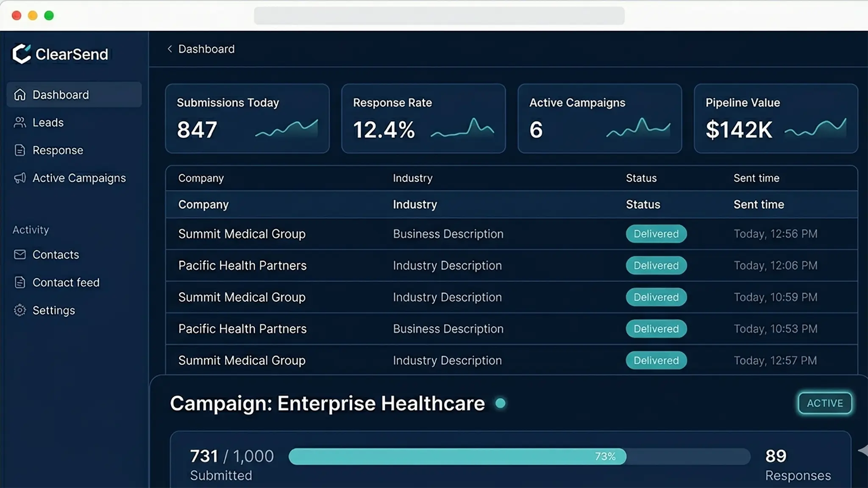This screenshot has height=488, width=868.
Task: Click the Contact feed document icon
Action: tap(20, 282)
